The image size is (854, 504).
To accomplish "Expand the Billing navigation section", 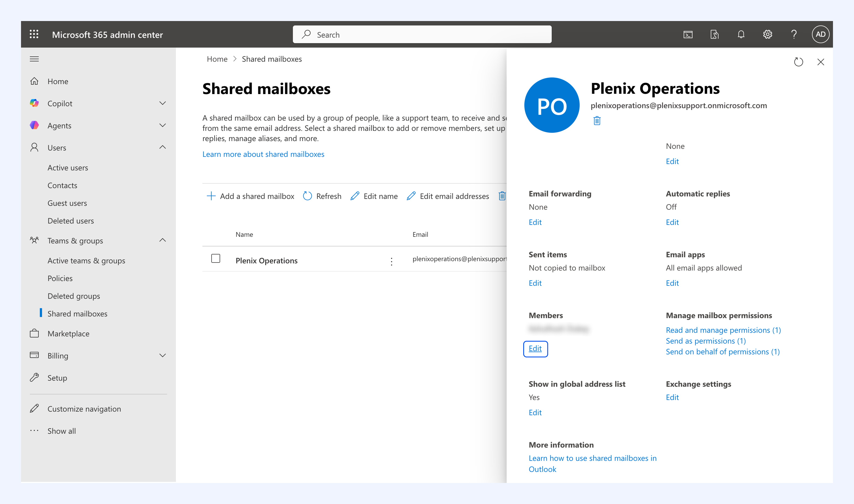I will pos(163,355).
